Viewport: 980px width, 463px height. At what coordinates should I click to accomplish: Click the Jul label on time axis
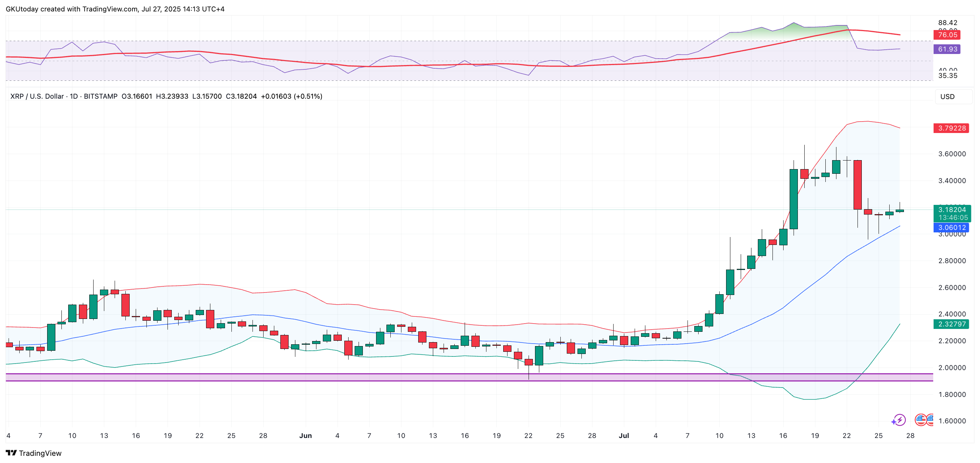tap(624, 435)
